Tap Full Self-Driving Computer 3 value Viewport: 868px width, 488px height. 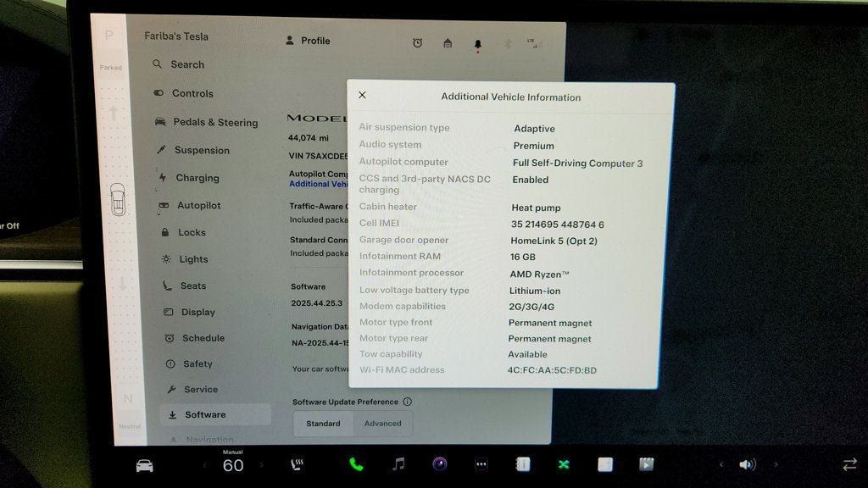point(577,164)
